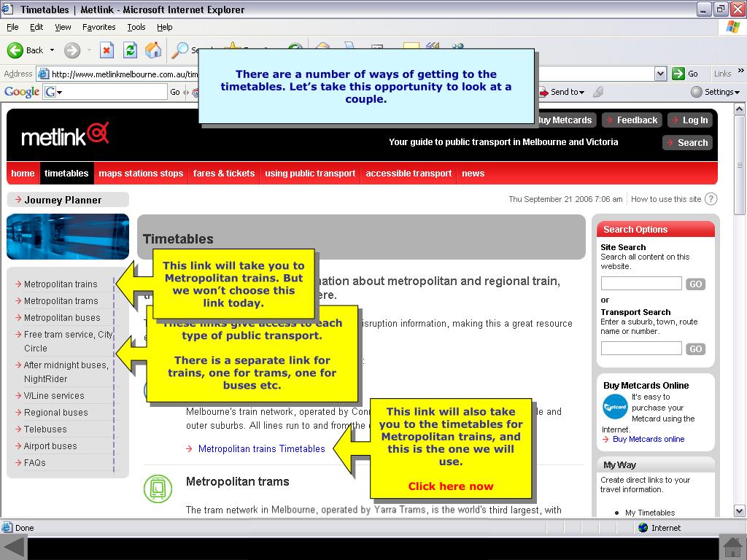Click the Site Search text field
The image size is (747, 560).
pos(641,284)
